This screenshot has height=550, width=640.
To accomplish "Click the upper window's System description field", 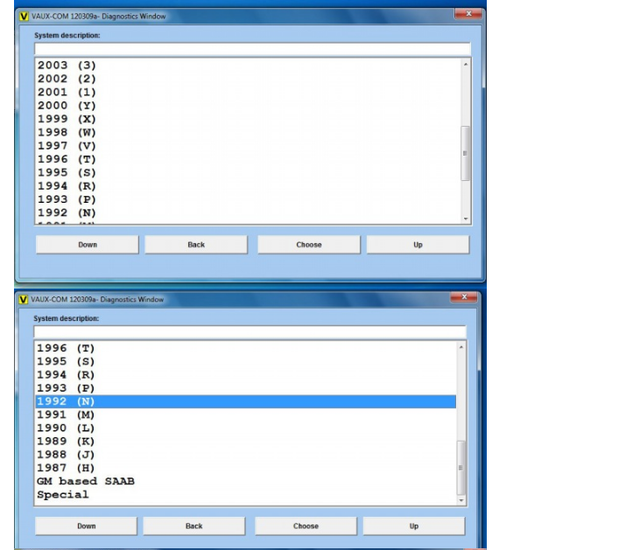I will 252,48.
